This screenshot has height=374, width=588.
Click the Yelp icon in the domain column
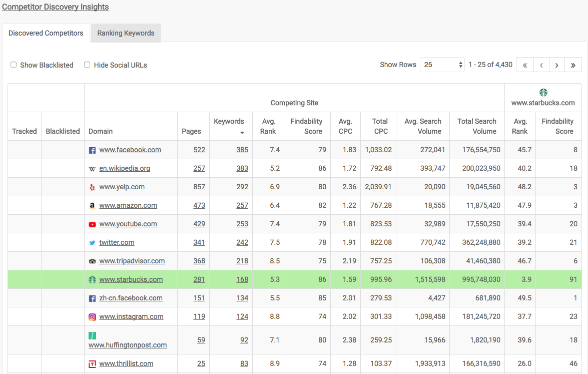[x=92, y=187]
